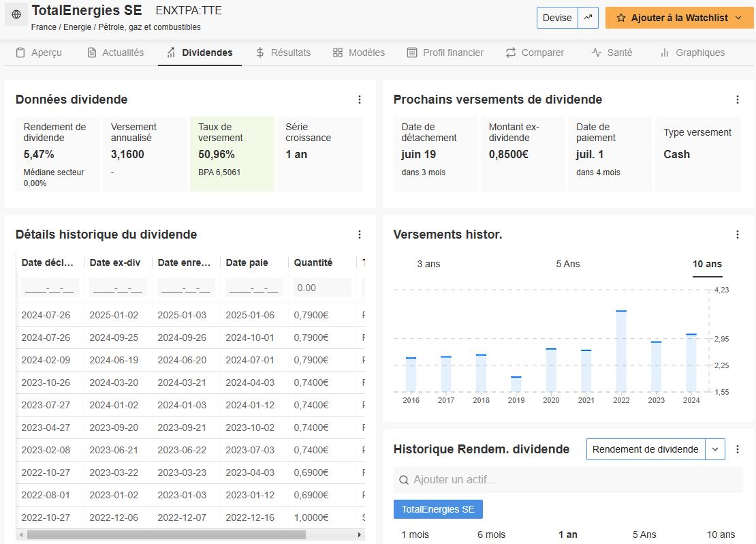Select the 1 an yield history range
The height and width of the screenshot is (544, 756).
[568, 535]
